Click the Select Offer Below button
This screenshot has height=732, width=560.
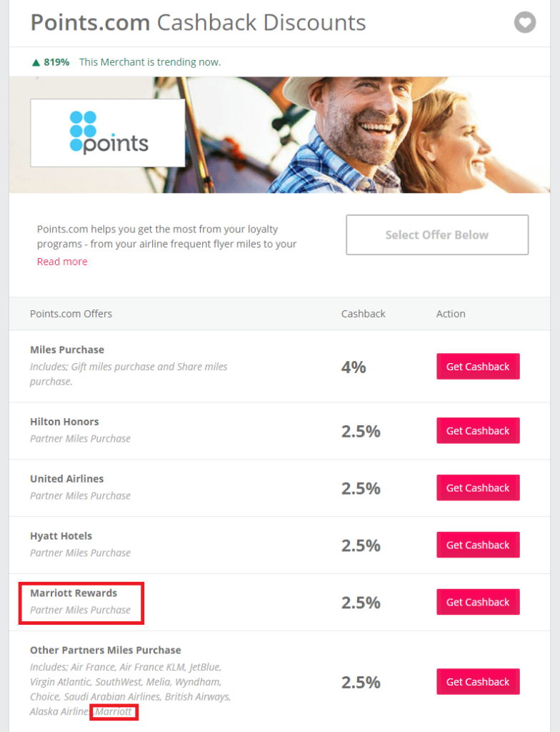tap(437, 234)
